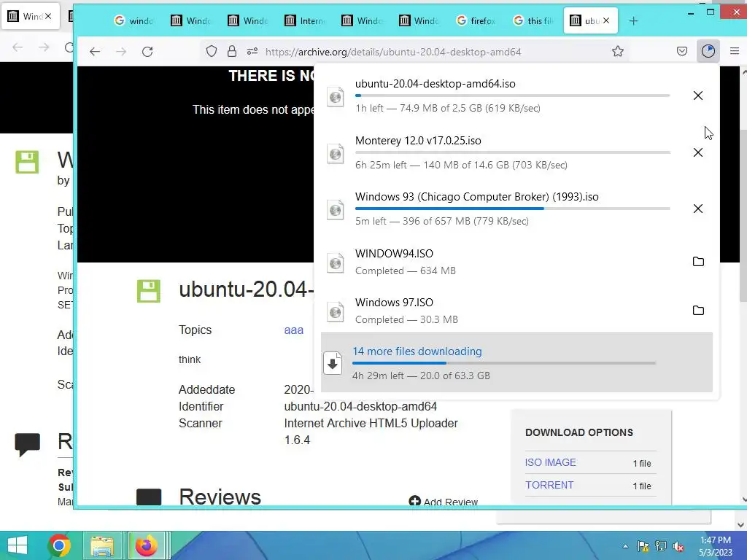This screenshot has height=560, width=747.
Task: Reload the current Firefox page
Action: [x=147, y=52]
